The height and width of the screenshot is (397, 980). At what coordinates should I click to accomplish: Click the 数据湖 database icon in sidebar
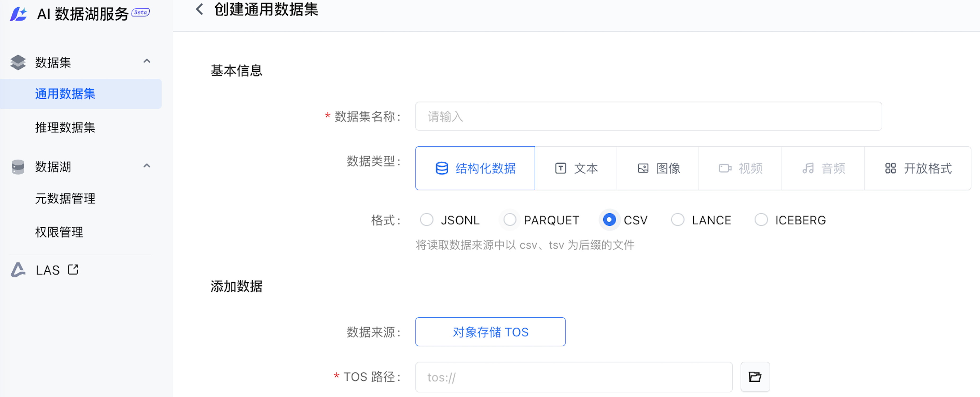(x=18, y=166)
